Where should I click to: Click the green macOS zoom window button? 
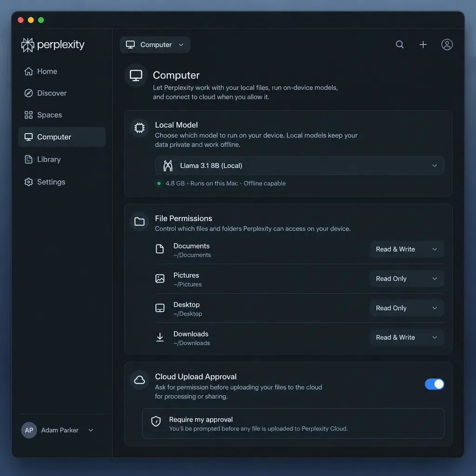(x=41, y=20)
